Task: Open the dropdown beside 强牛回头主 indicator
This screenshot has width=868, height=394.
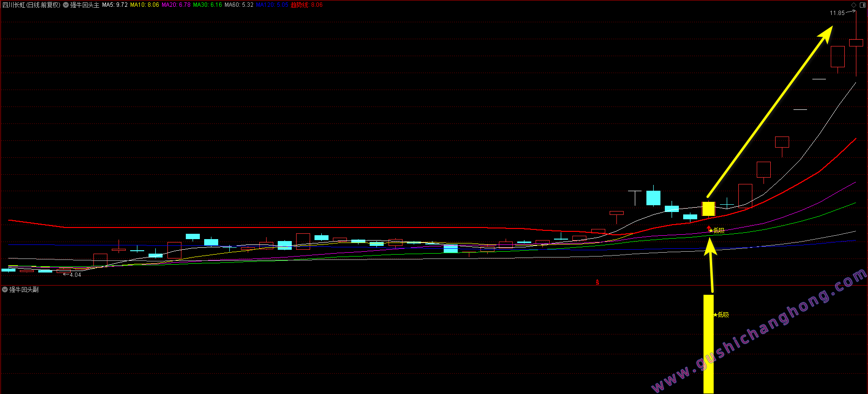Action: (66, 5)
